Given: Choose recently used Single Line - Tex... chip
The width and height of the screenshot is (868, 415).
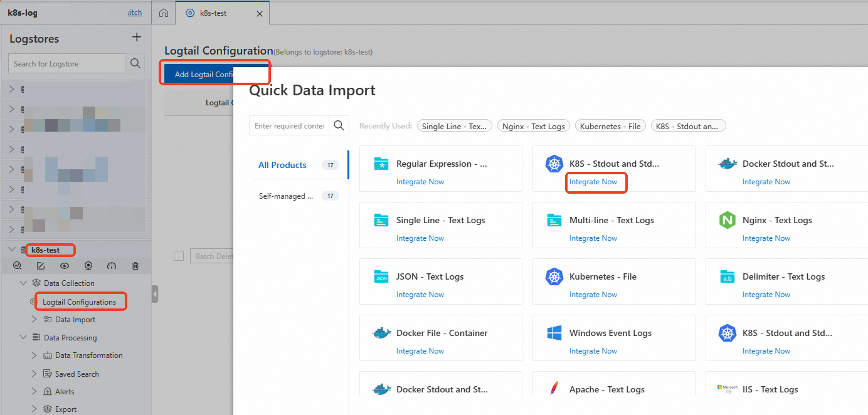Looking at the screenshot, I should (455, 126).
